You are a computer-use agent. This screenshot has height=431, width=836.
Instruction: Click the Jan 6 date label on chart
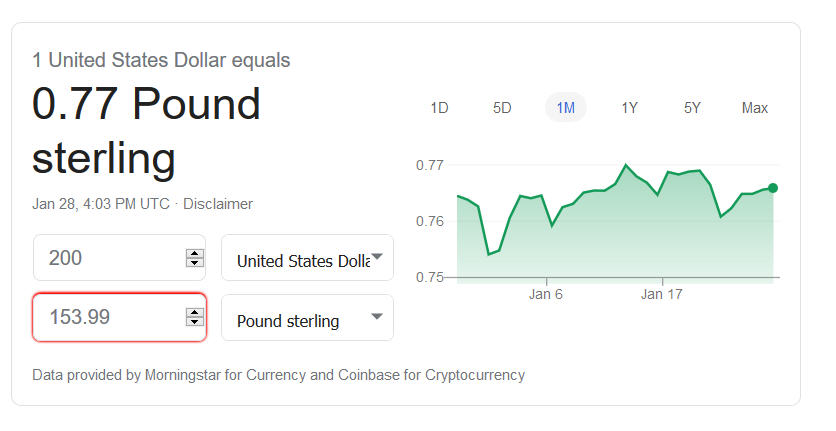[x=546, y=295]
